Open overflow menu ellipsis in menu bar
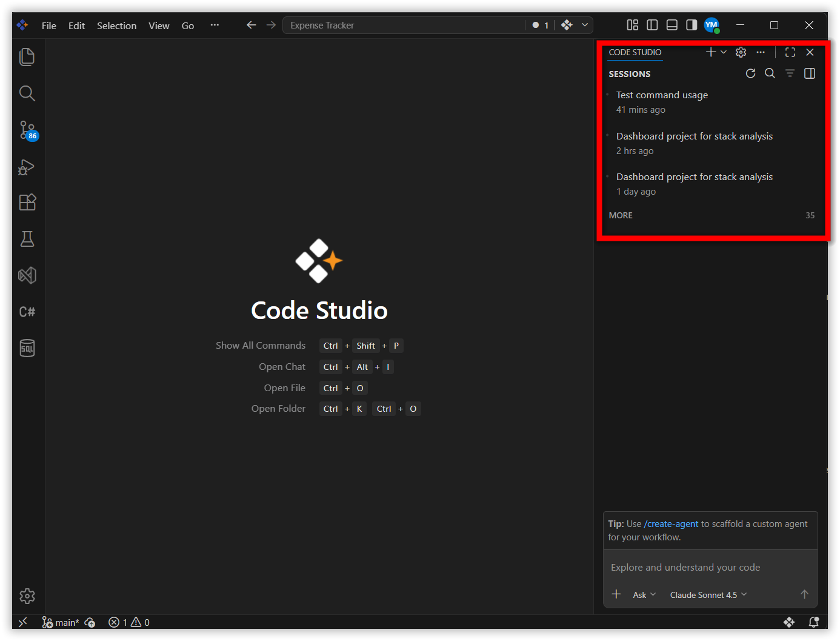 pyautogui.click(x=215, y=25)
